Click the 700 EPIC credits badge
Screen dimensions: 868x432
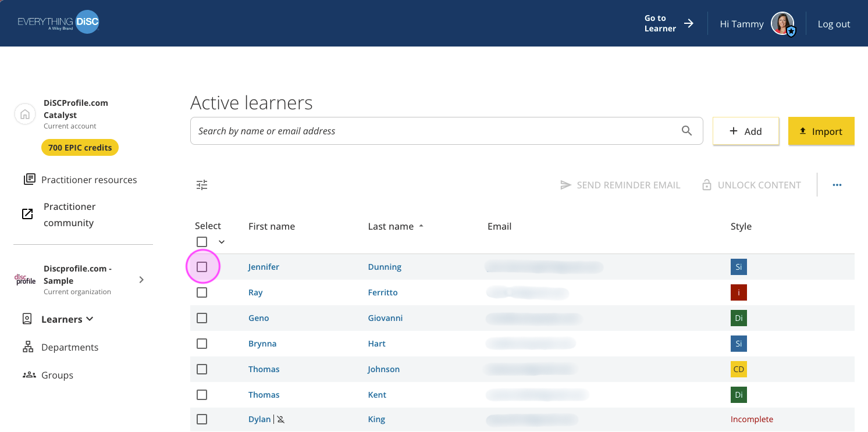80,148
